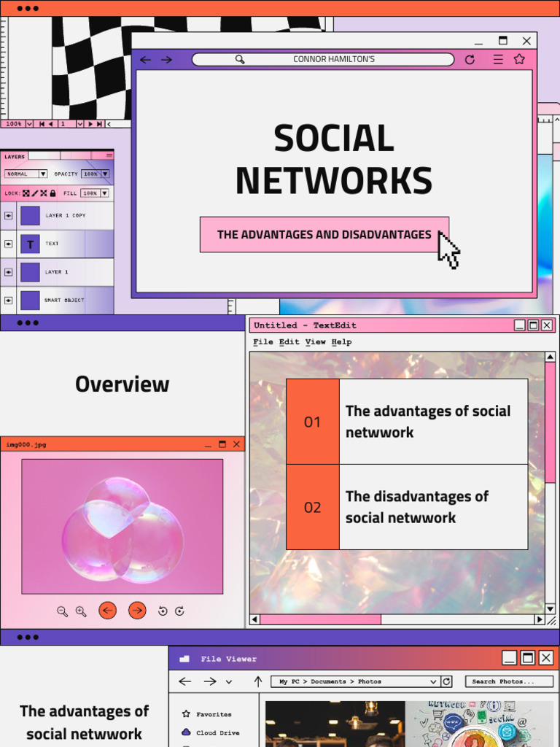Lock image pixels brush icon
The height and width of the screenshot is (747, 560).
(x=35, y=193)
